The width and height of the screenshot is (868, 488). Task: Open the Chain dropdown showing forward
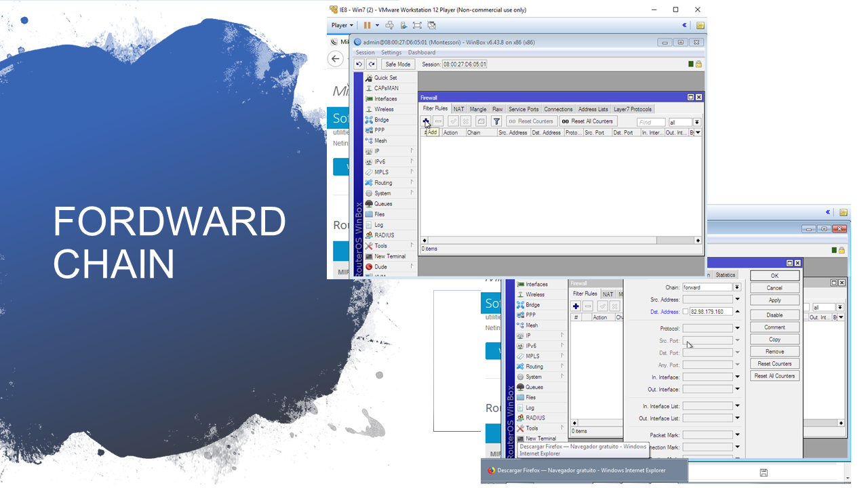pyautogui.click(x=737, y=287)
